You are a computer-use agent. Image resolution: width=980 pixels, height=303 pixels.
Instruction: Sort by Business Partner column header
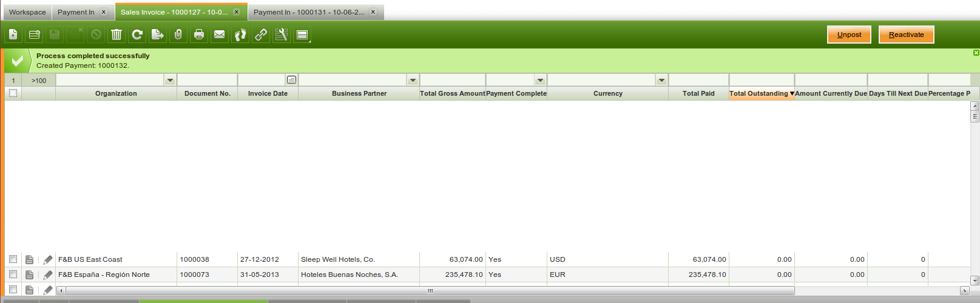[x=359, y=93]
